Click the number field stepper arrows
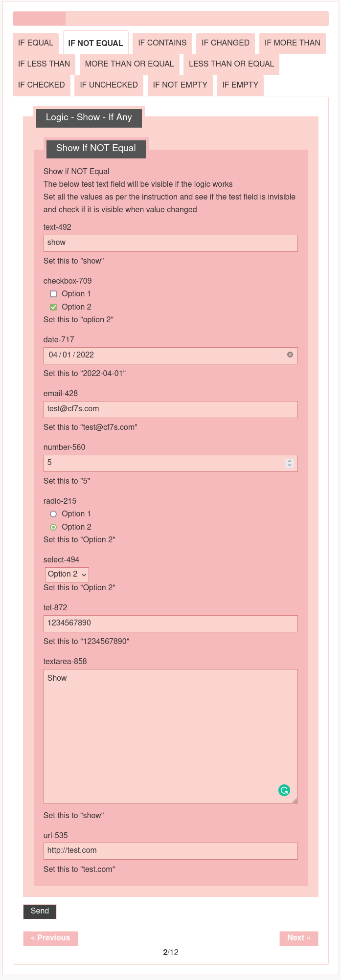 [290, 463]
